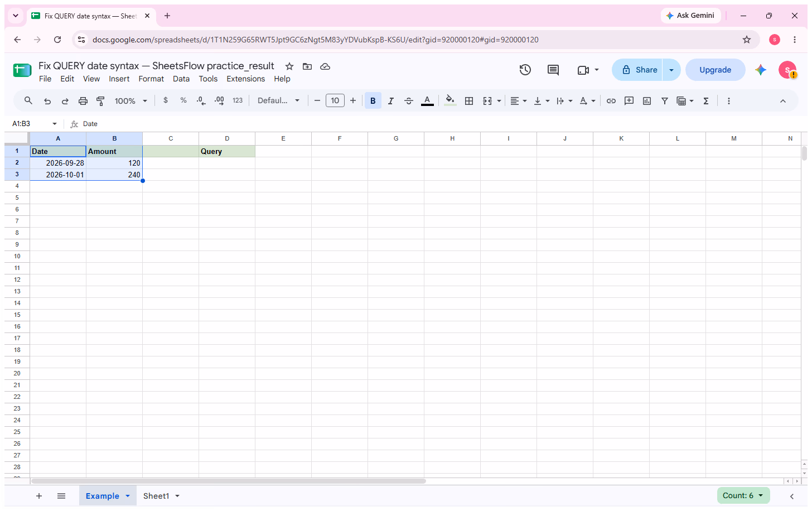Toggle bold formatting
This screenshot has width=812, height=511.
point(373,101)
